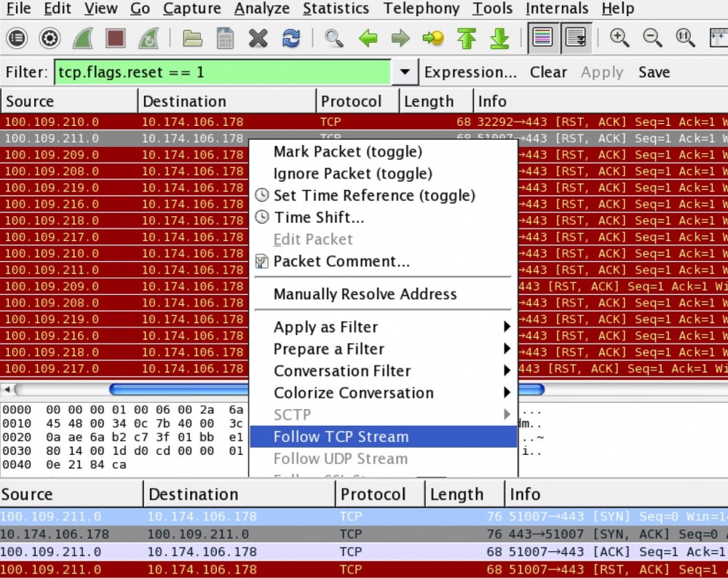Restart the running capture icon
This screenshot has width=728, height=578.
point(149,38)
